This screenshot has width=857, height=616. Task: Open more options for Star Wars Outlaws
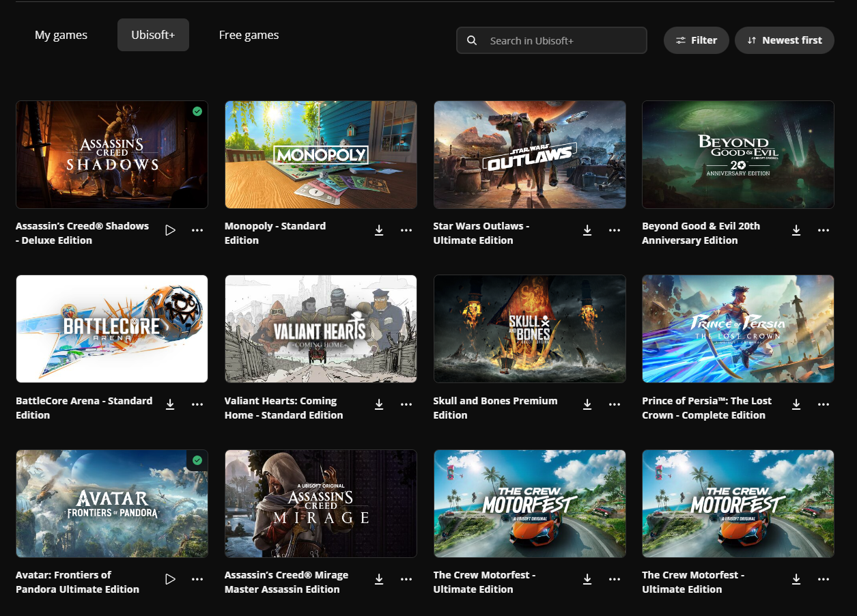[x=615, y=230]
